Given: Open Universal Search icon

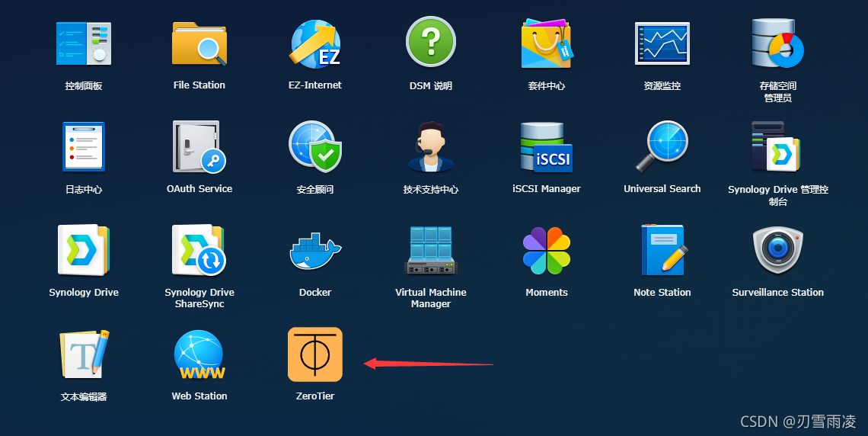Looking at the screenshot, I should point(662,147).
